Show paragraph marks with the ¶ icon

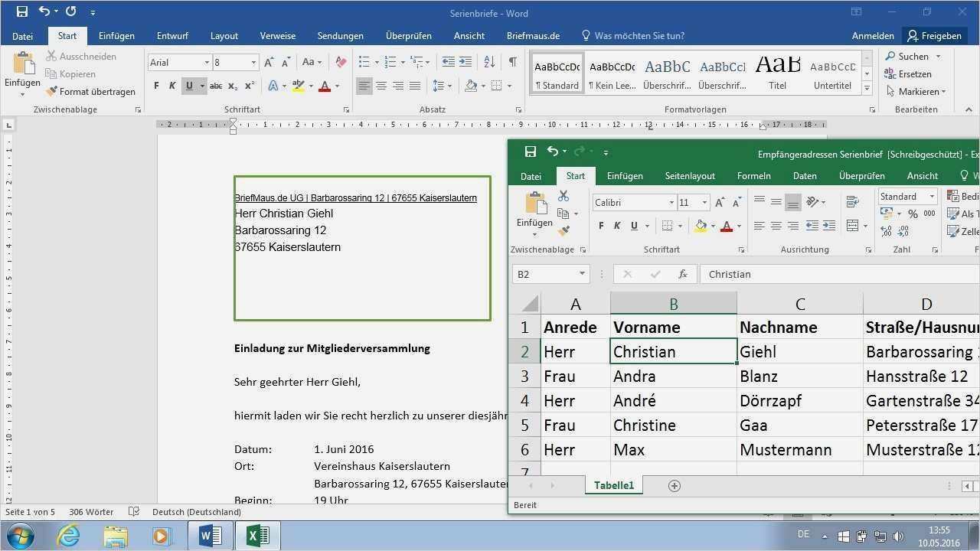[x=513, y=61]
